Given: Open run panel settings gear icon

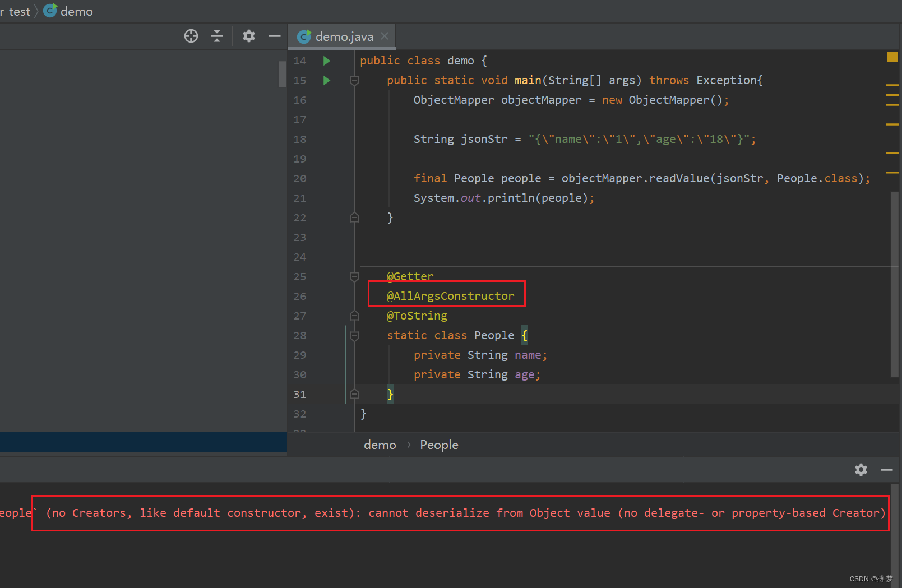Looking at the screenshot, I should click(x=861, y=470).
